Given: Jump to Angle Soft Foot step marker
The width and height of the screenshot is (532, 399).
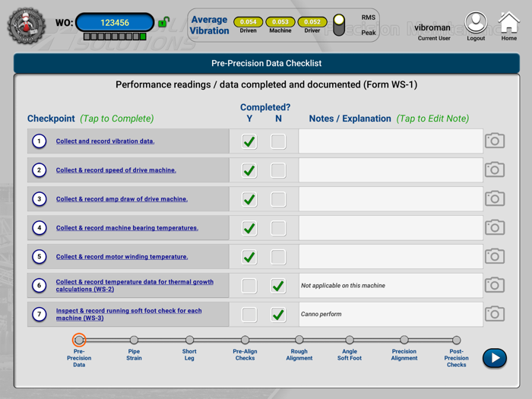Looking at the screenshot, I should click(350, 340).
